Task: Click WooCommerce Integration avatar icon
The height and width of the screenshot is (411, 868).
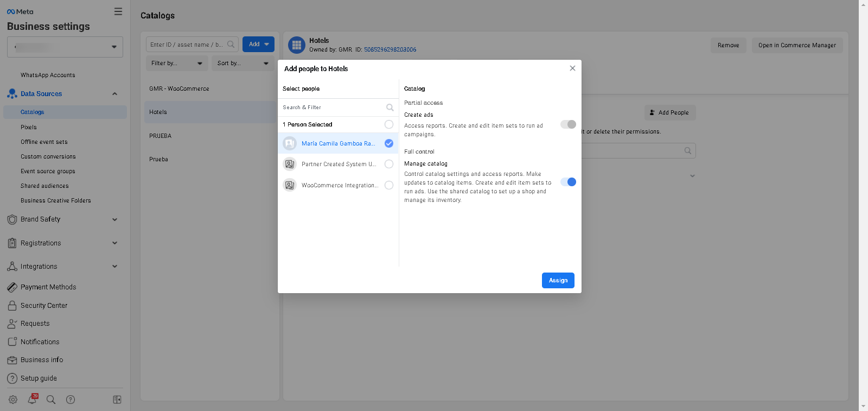Action: 290,185
